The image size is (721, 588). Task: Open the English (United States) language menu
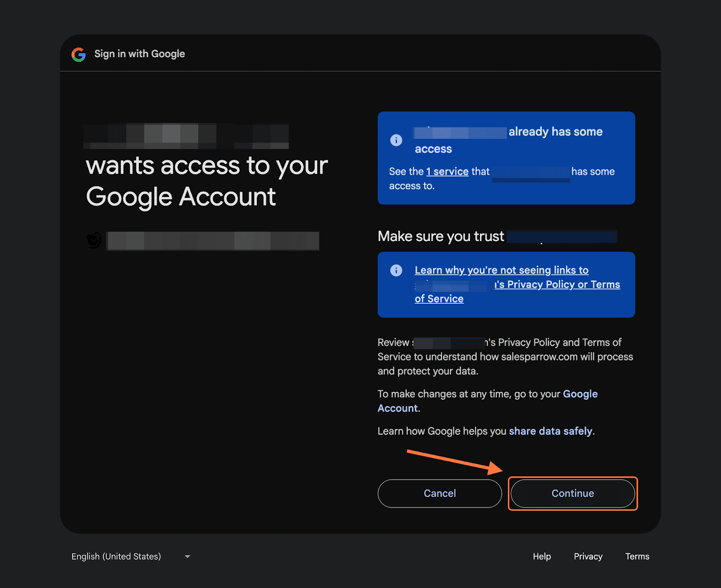coord(116,556)
